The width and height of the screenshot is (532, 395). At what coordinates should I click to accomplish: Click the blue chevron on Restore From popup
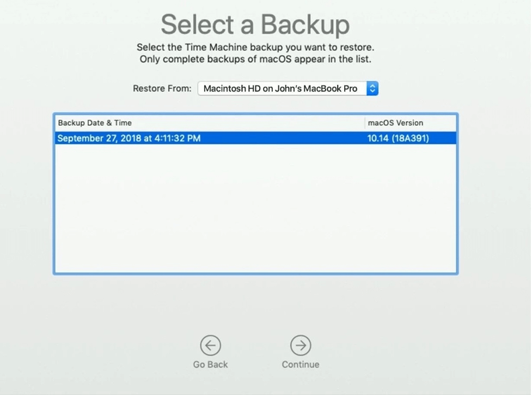click(x=372, y=88)
